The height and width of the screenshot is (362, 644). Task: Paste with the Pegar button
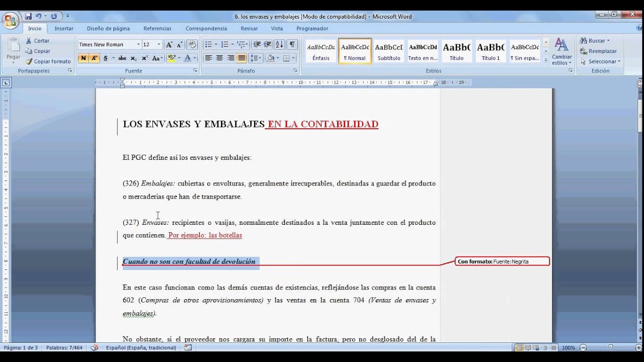pos(13,50)
